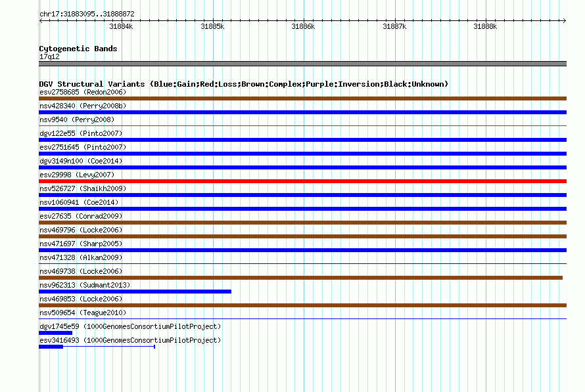This screenshot has width=585, height=392.
Task: Click the nsv962313 (Sudmant2013) label
Action: (85, 285)
